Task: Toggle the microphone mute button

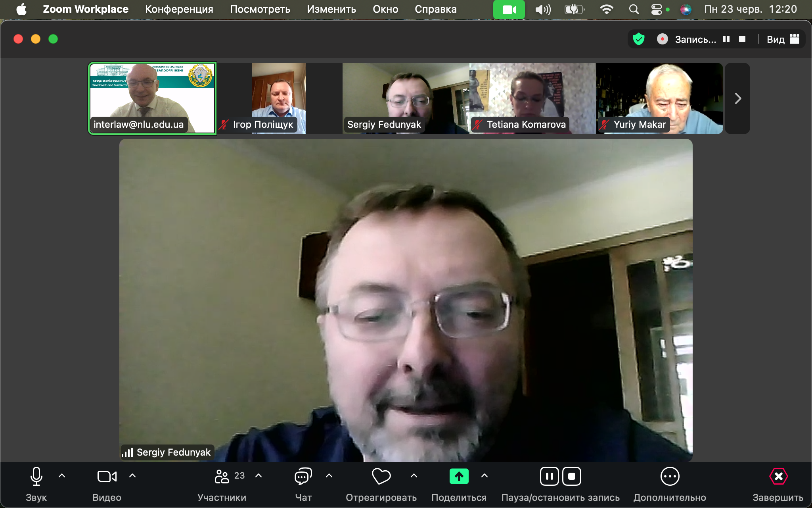Action: (x=36, y=476)
